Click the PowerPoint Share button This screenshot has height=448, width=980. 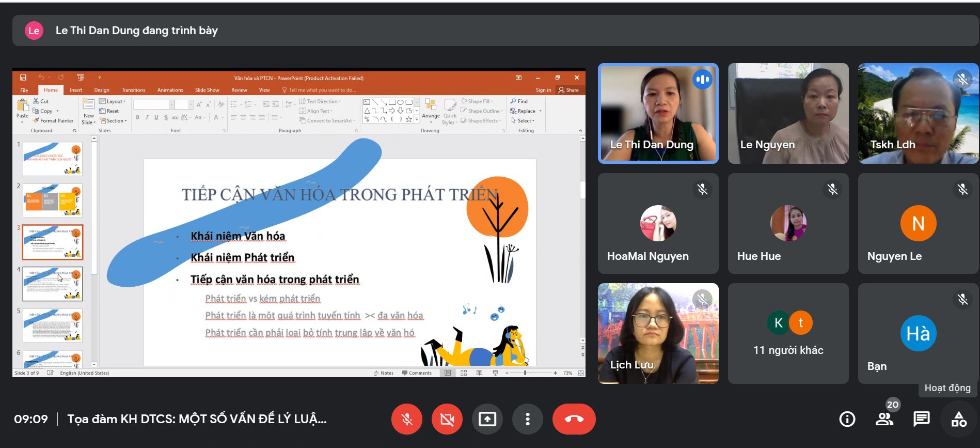point(569,90)
